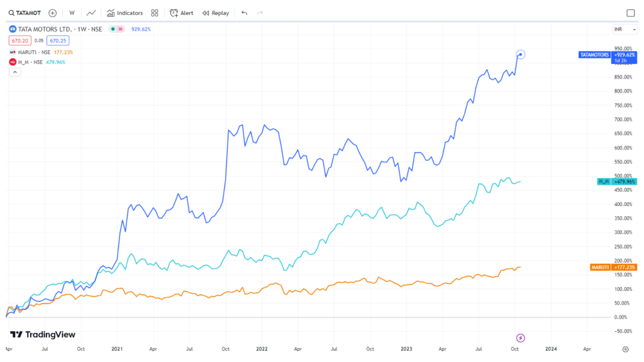
Task: Open the indicator templates grid icon
Action: [155, 13]
